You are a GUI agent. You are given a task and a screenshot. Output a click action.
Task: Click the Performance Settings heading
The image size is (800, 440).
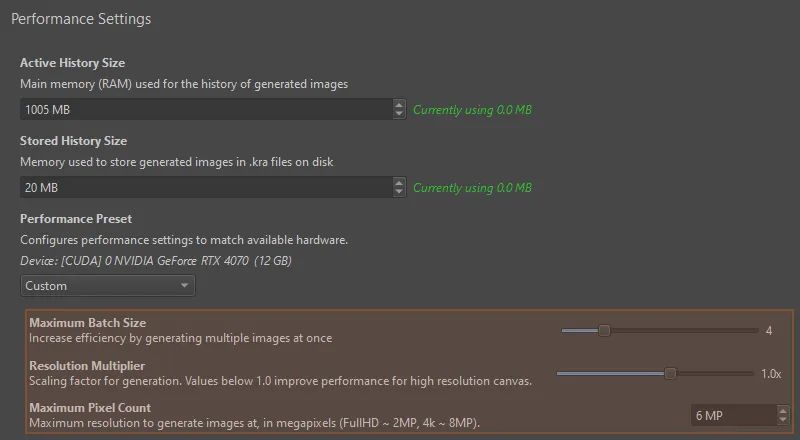[81, 19]
